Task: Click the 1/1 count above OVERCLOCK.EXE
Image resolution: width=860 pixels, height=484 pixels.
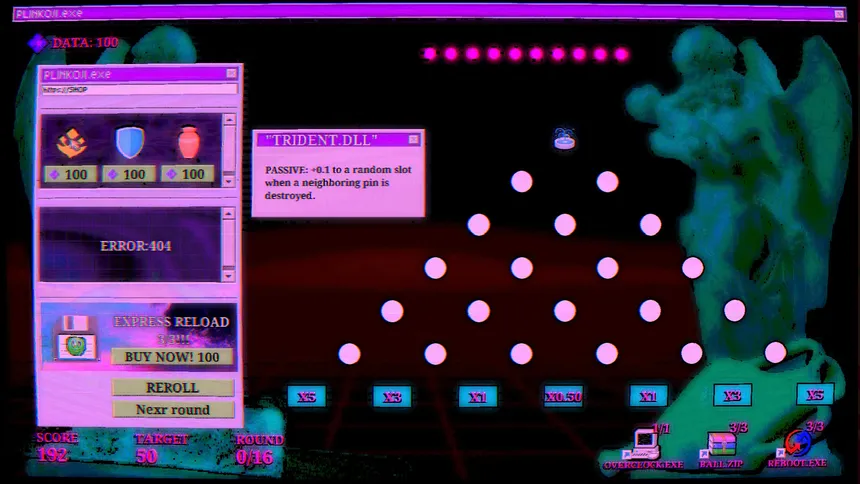Action: pyautogui.click(x=661, y=429)
